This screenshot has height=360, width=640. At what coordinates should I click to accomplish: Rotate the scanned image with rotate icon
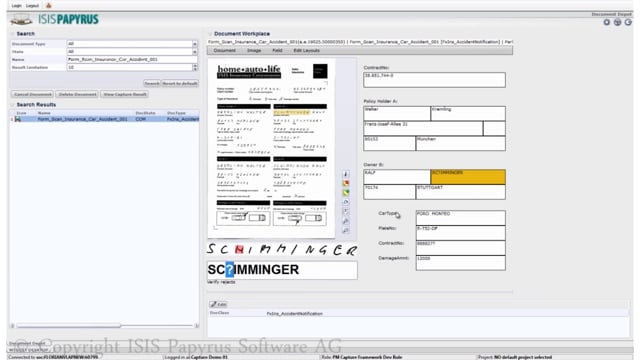click(346, 202)
